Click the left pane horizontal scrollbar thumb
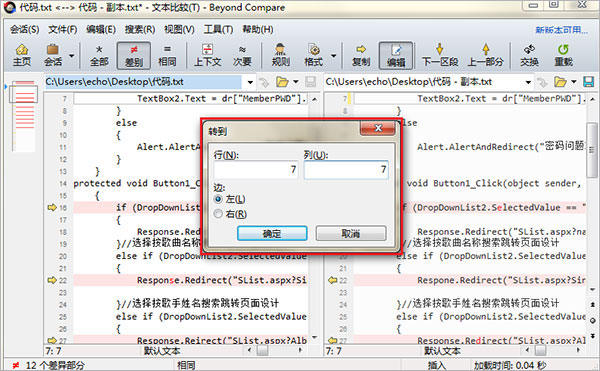 click(x=262, y=350)
